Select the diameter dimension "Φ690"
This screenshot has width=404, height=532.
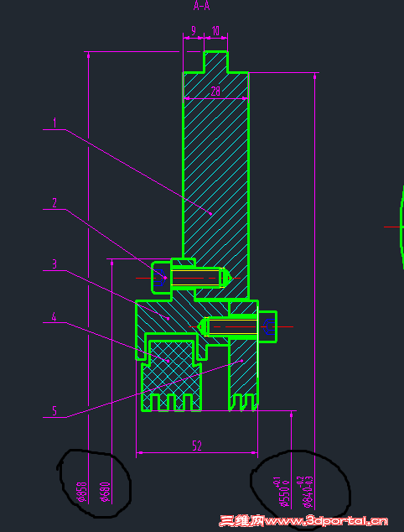106,492
